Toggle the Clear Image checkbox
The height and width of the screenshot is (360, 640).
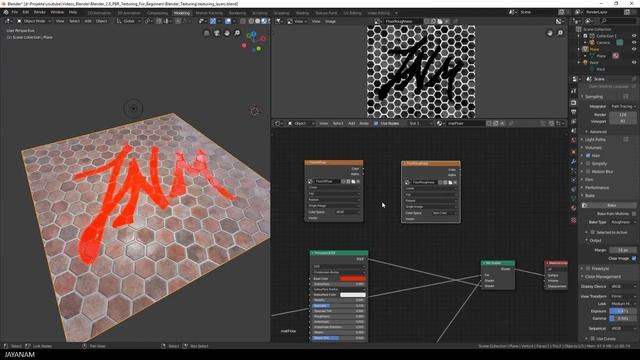(x=634, y=258)
